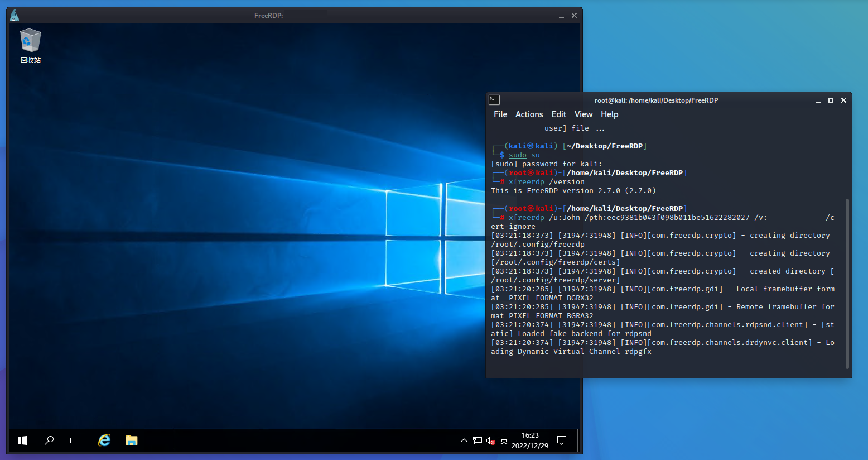868x460 pixels.
Task: Click the 'user] file ...' line in the terminal
Action: pyautogui.click(x=575, y=128)
